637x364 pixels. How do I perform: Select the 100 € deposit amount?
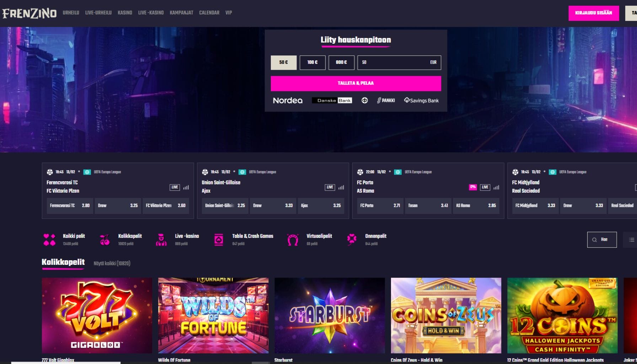[312, 63]
